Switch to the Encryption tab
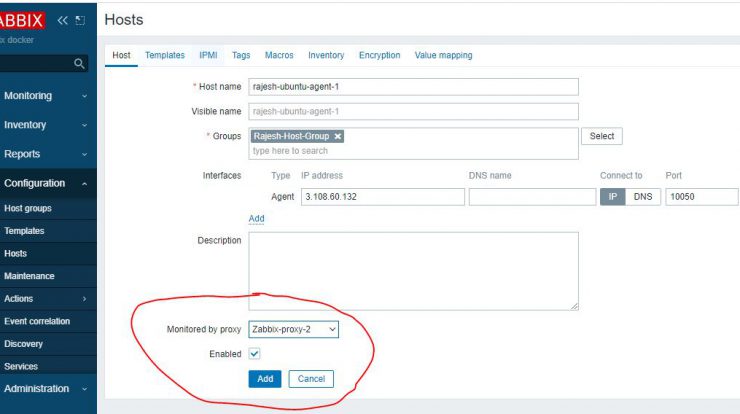This screenshot has width=740, height=414. pos(379,55)
